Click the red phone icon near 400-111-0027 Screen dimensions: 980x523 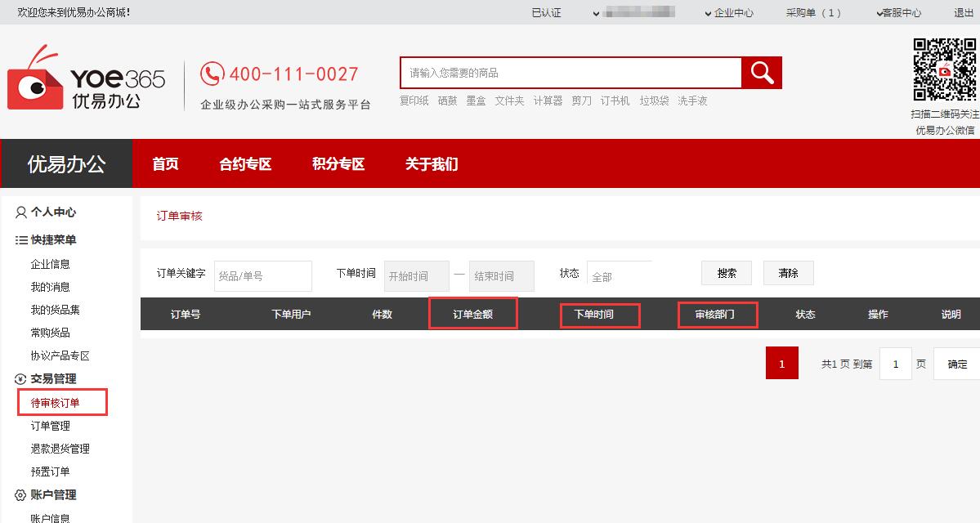tap(212, 74)
